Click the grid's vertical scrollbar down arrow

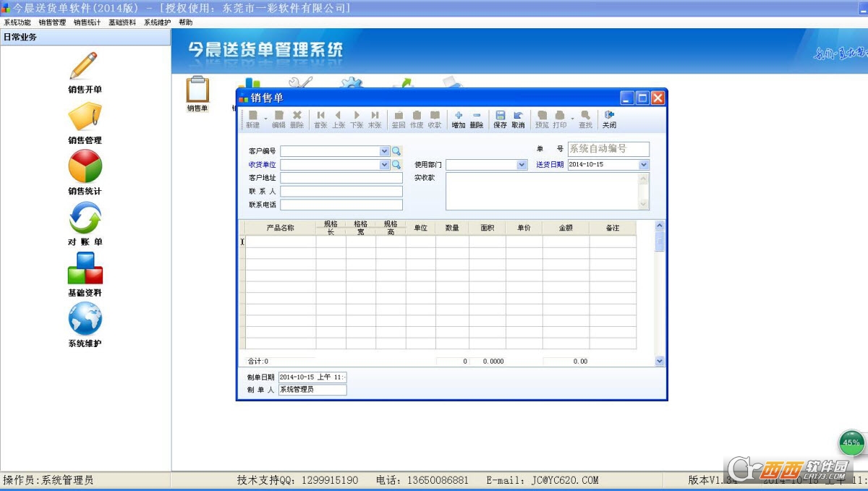[659, 361]
